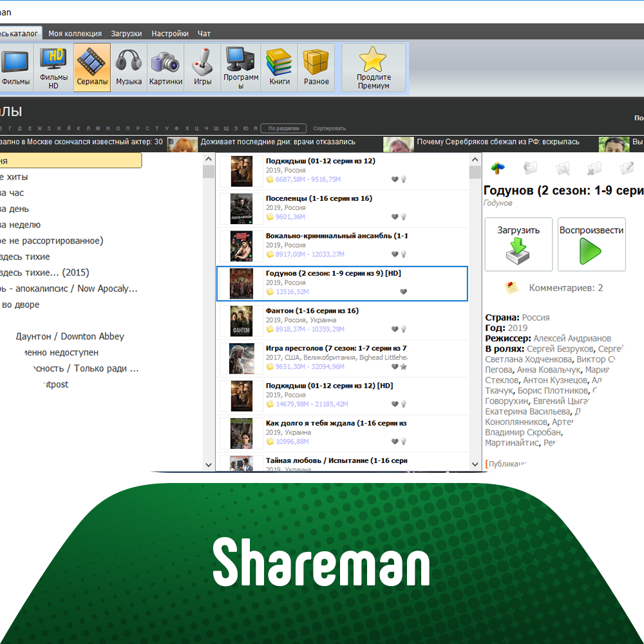
Task: Click the greyed folder delete icon
Action: (594, 168)
